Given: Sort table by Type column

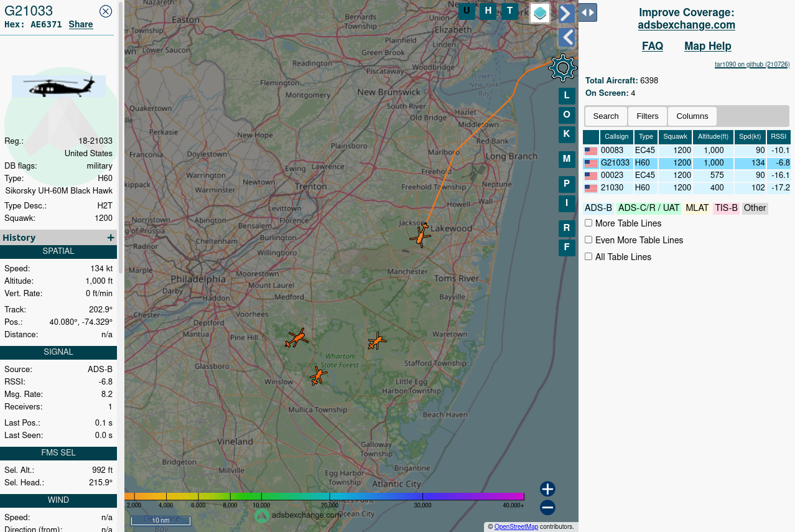Looking at the screenshot, I should coord(646,137).
